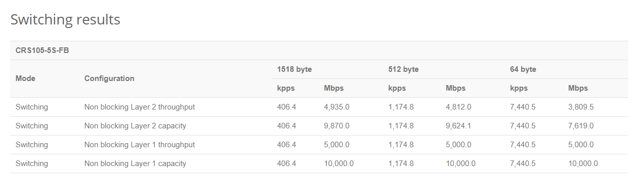Select the Non blocking Layer 1 capacity row
The width and height of the screenshot is (644, 189).
(x=319, y=164)
